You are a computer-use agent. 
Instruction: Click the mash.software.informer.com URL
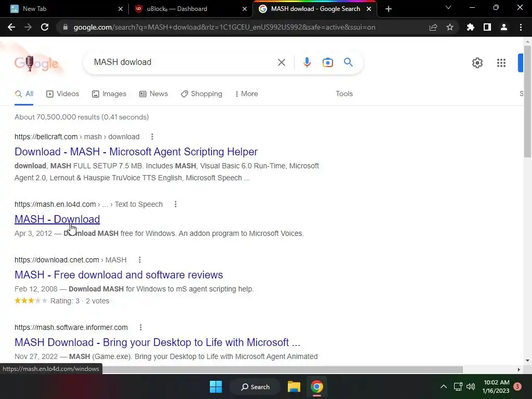[71, 327]
